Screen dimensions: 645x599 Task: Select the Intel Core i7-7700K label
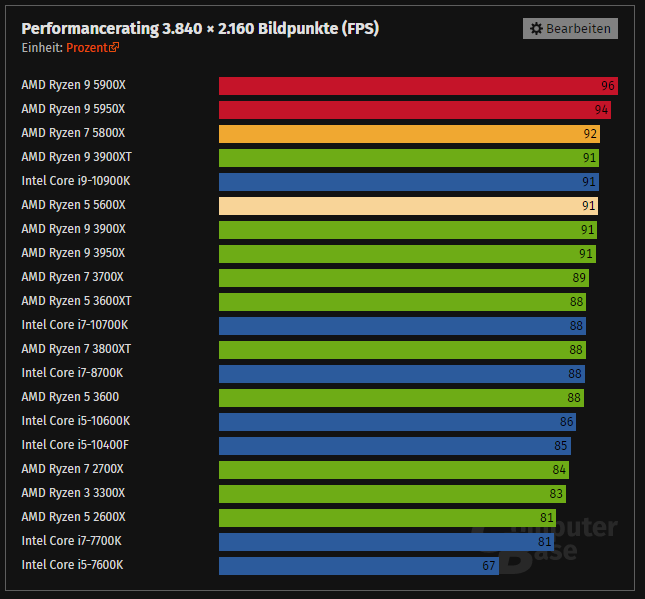pyautogui.click(x=72, y=541)
